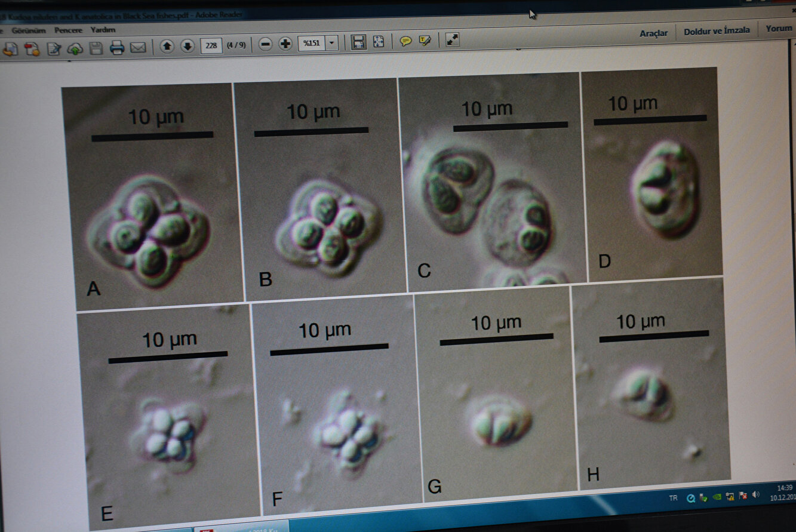Select the highlight text tool
The height and width of the screenshot is (532, 796).
click(425, 41)
